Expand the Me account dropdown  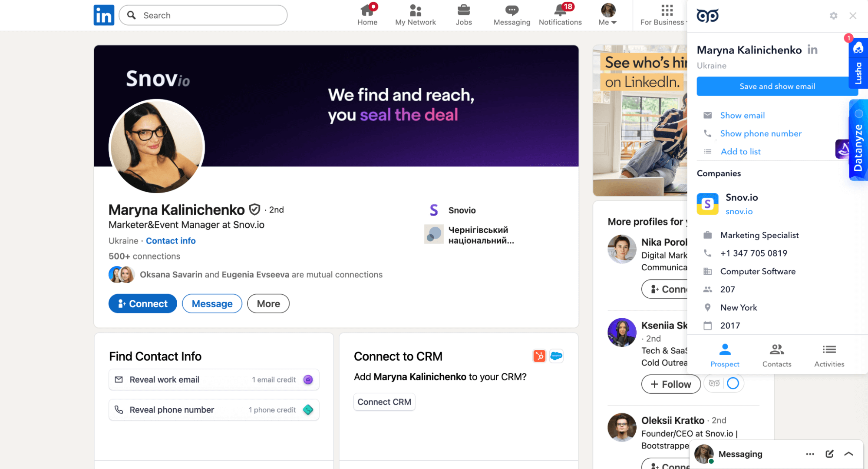coord(607,15)
